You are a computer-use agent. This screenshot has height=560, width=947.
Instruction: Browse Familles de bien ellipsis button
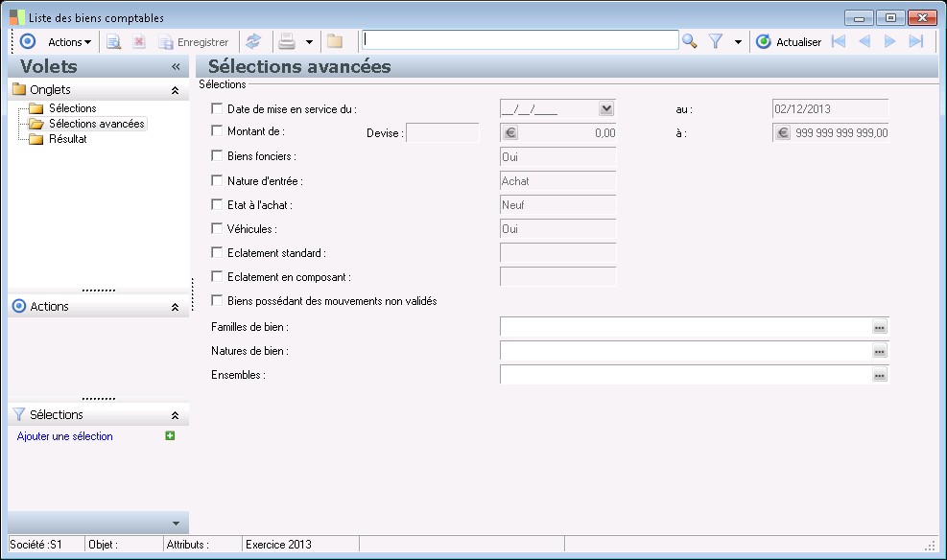pyautogui.click(x=879, y=327)
